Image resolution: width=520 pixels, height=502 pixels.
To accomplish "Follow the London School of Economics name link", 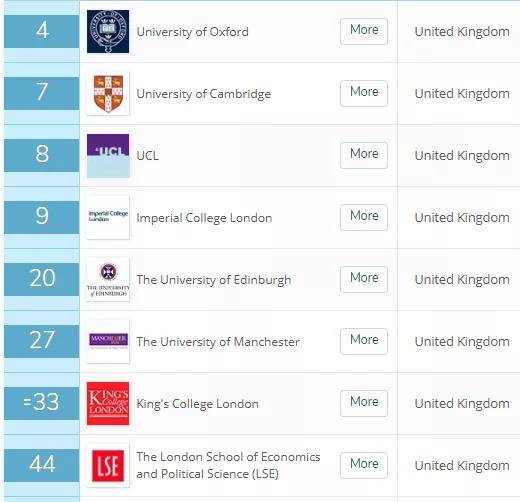I will (228, 465).
